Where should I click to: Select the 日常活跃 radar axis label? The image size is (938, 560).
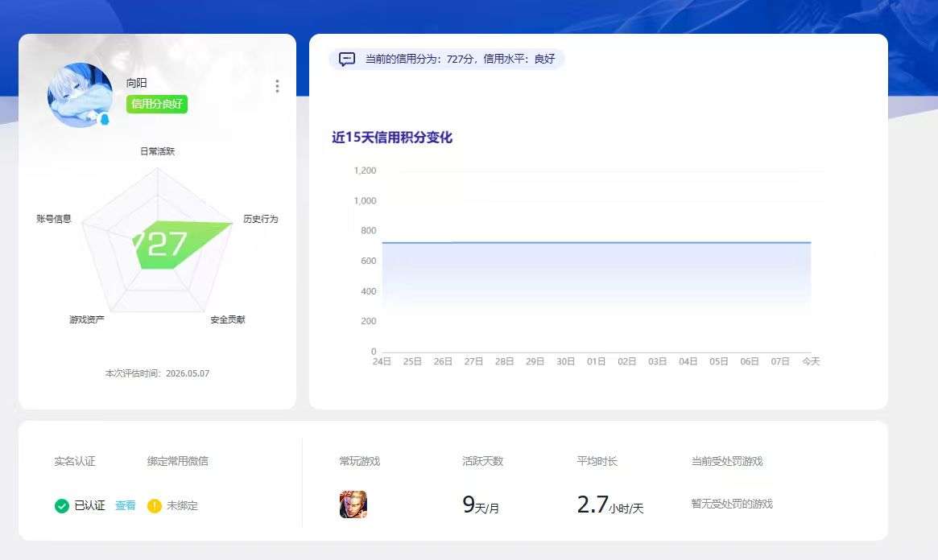coord(157,151)
